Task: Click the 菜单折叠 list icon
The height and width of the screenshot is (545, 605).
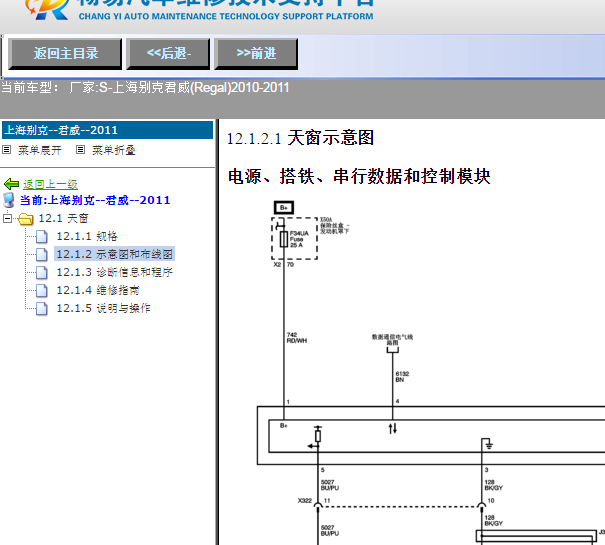Action: tap(80, 149)
